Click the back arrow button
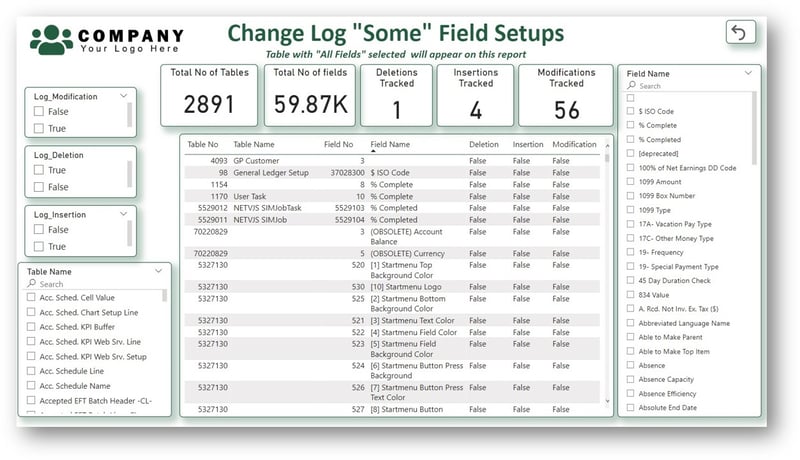 point(740,33)
